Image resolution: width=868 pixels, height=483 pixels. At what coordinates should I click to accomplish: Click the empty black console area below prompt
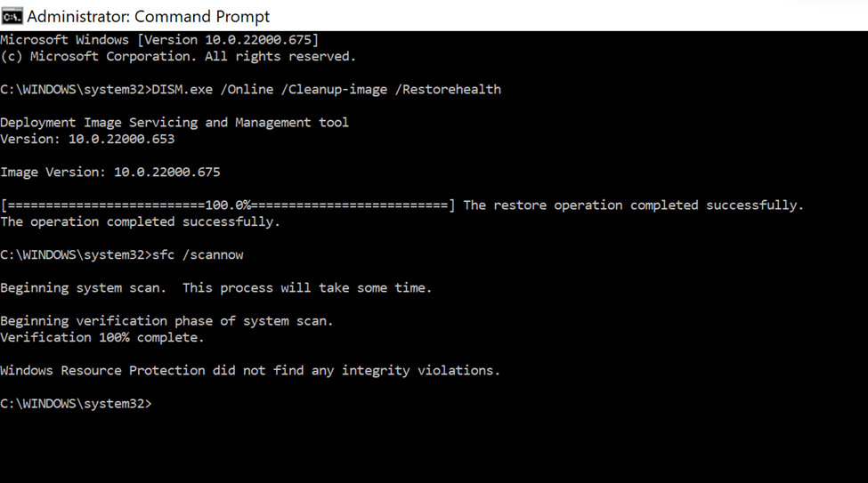[x=434, y=447]
